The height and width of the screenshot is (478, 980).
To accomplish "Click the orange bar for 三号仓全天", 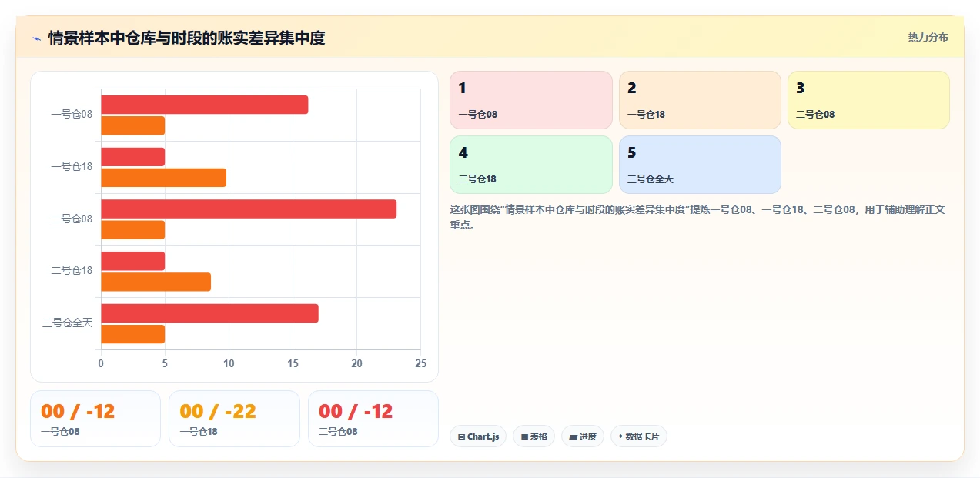I will [x=133, y=334].
